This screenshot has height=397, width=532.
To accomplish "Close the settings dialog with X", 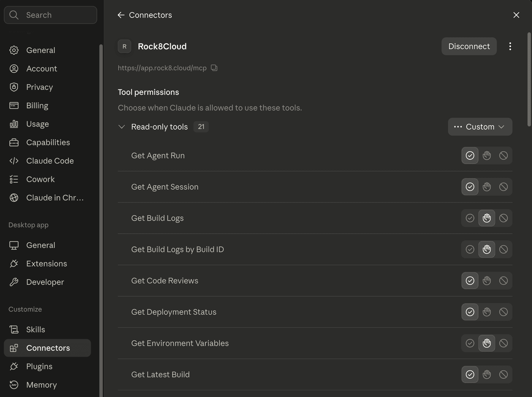I will click(x=516, y=15).
